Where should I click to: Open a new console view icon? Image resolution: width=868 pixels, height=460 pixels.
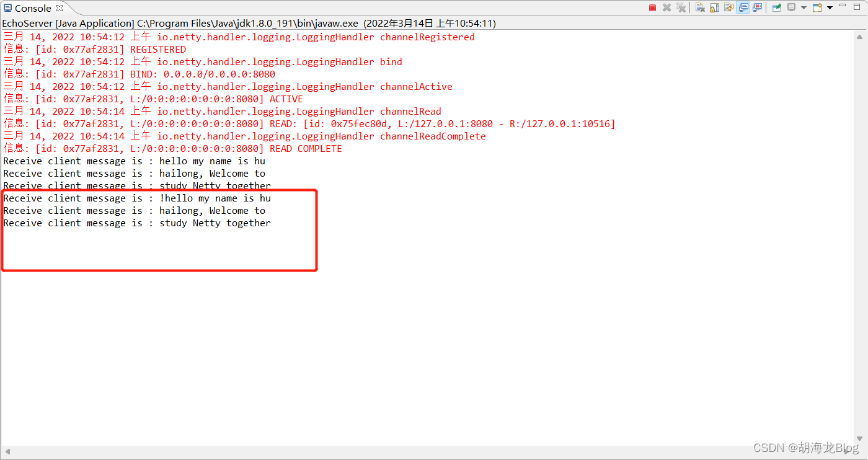click(x=818, y=7)
